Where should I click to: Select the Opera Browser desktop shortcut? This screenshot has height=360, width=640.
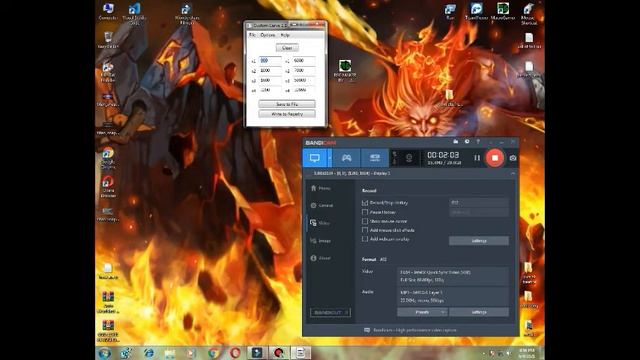click(x=108, y=187)
